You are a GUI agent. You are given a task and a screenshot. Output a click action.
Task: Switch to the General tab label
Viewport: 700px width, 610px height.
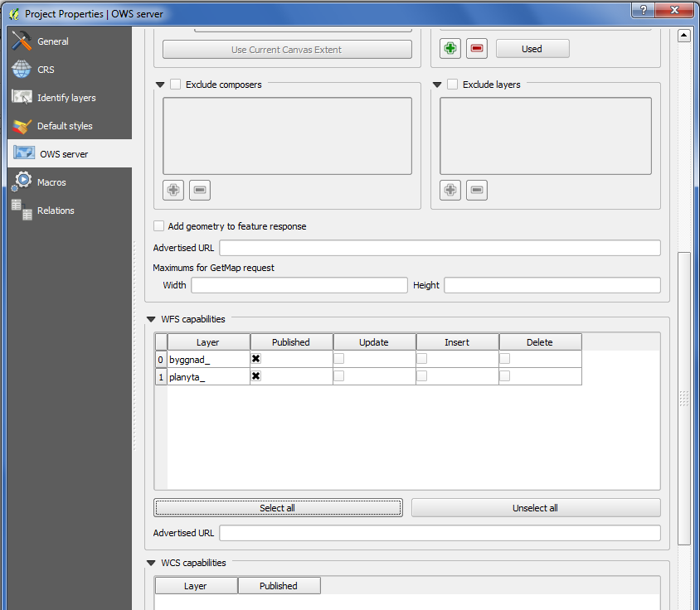53,41
